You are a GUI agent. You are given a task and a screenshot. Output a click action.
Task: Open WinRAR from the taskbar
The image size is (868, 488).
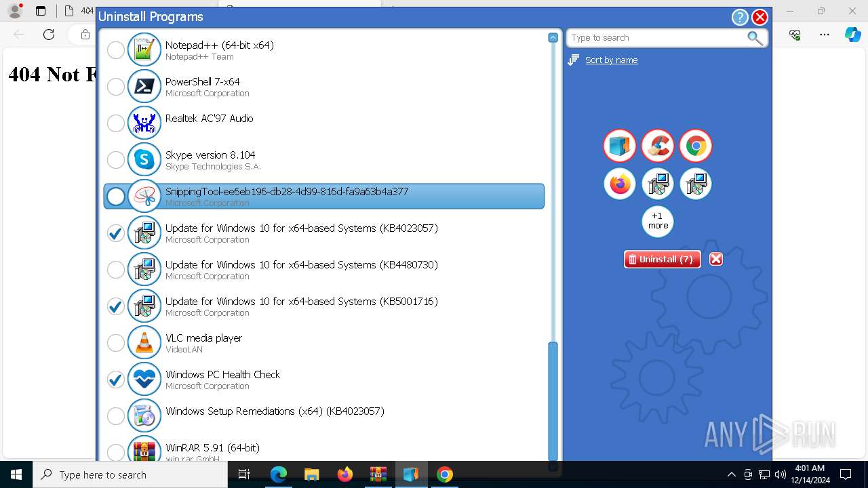378,474
